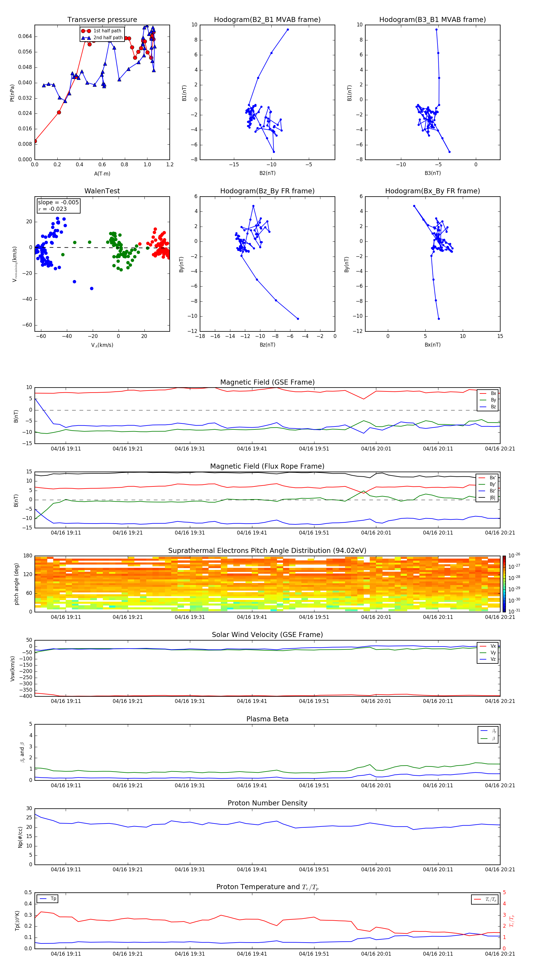Click the beta legend box in Plasma Beta plot
Image resolution: width=535 pixels, height=980 pixels.
tap(488, 735)
